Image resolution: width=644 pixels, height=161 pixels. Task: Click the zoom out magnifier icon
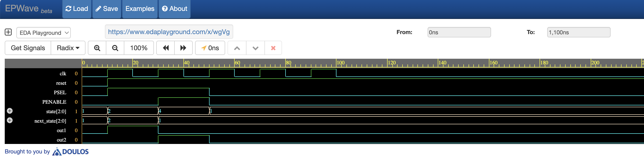[x=115, y=48]
